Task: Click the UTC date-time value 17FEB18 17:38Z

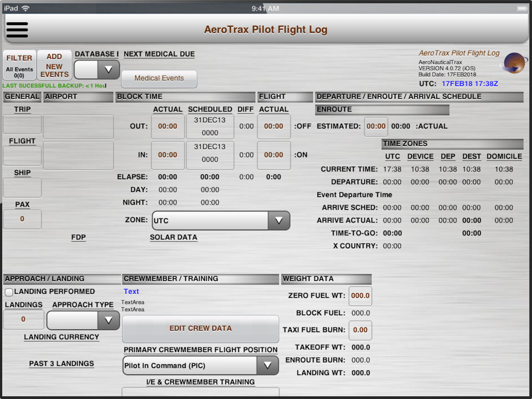Action: (x=470, y=84)
